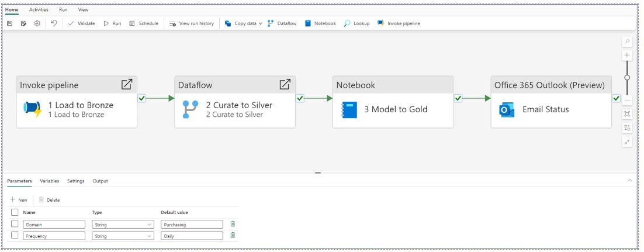This screenshot has height=252, width=644.
Task: Click the Purchasing default value field
Action: coord(192,225)
